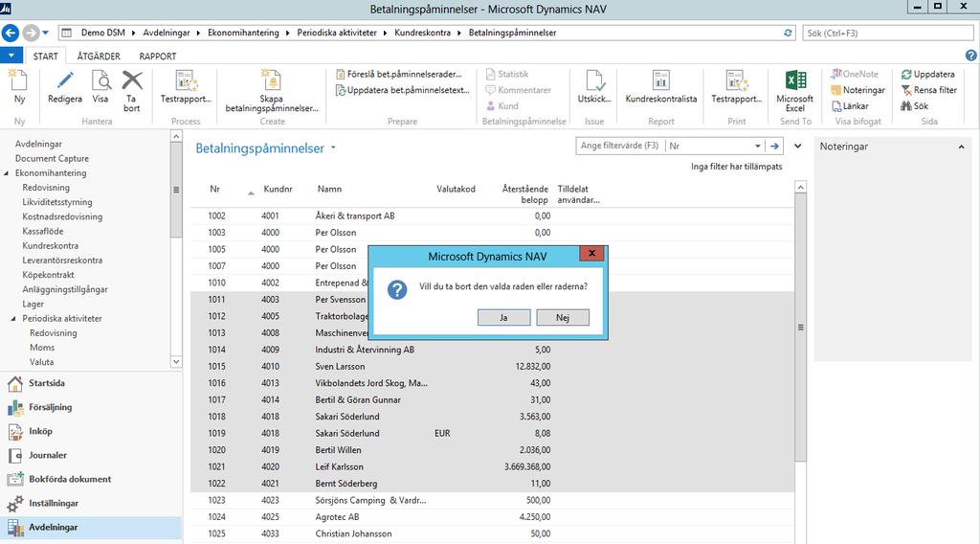The height and width of the screenshot is (544, 980).
Task: Expand the filter pane chevron
Action: coord(798,146)
